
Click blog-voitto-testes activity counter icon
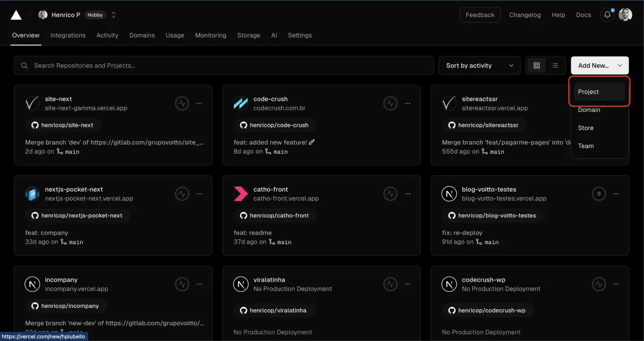[599, 194]
